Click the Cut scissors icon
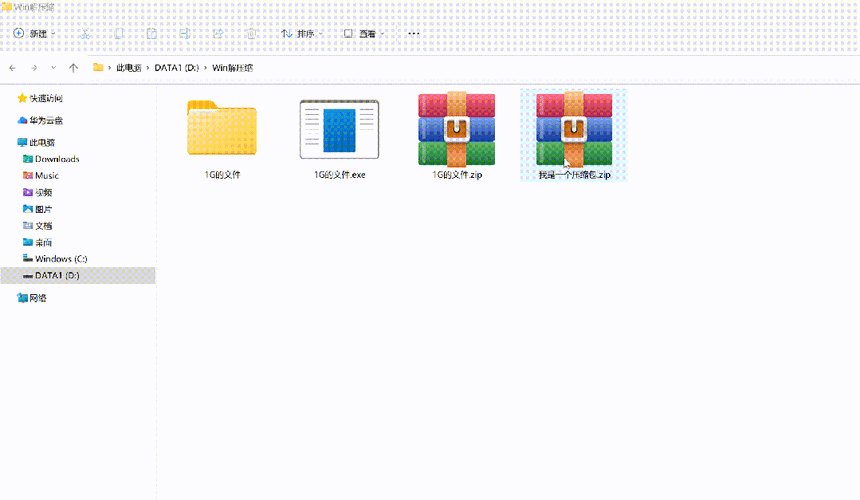Image resolution: width=860 pixels, height=500 pixels. [x=84, y=33]
